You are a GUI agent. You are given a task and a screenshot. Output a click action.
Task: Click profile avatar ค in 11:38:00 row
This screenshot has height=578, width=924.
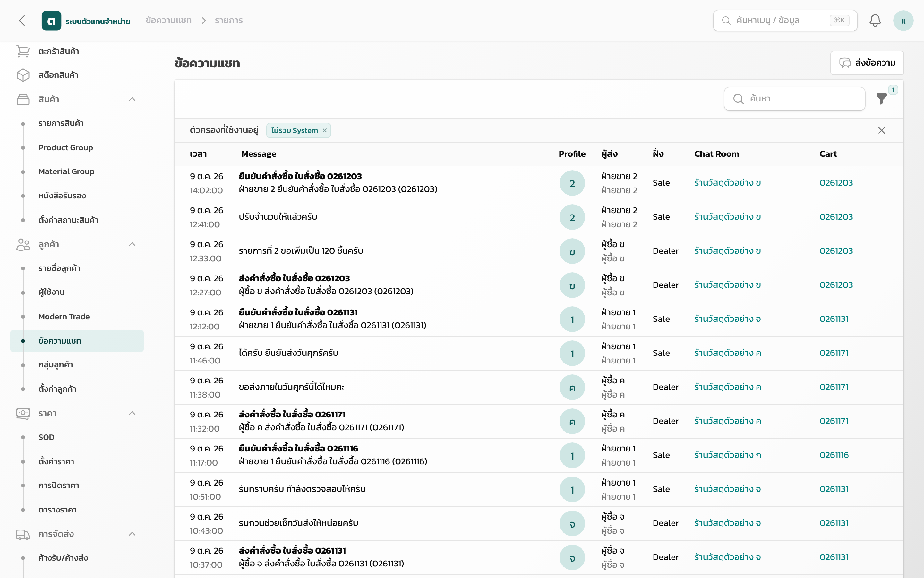tap(572, 387)
